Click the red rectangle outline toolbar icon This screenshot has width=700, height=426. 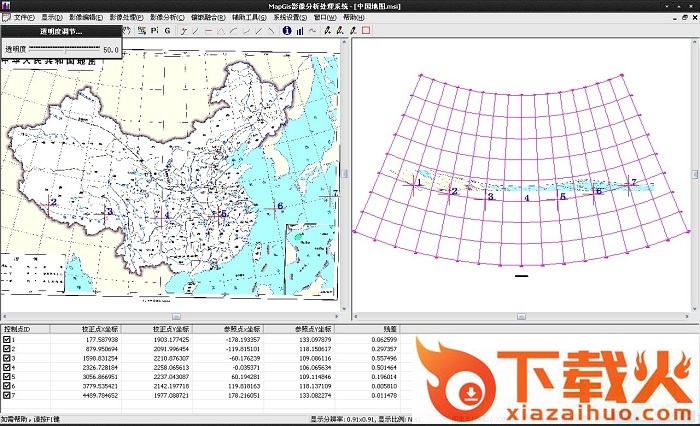click(x=366, y=30)
